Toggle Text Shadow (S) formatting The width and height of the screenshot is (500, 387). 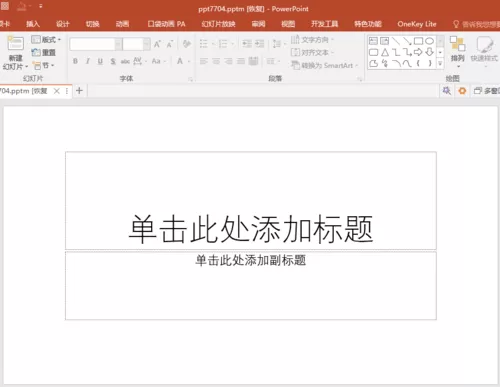click(113, 61)
